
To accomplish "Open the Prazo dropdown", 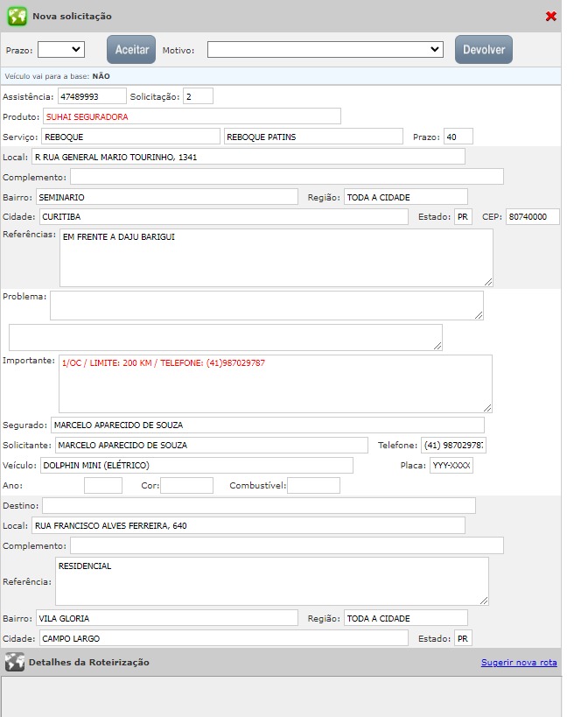I will (x=61, y=50).
